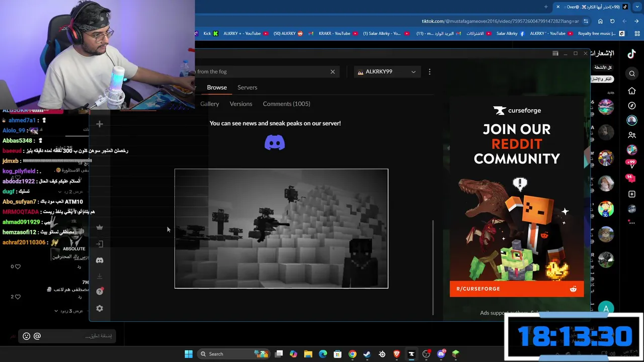This screenshot has height=362, width=644.
Task: Click the browser home icon
Action: click(x=600, y=21)
